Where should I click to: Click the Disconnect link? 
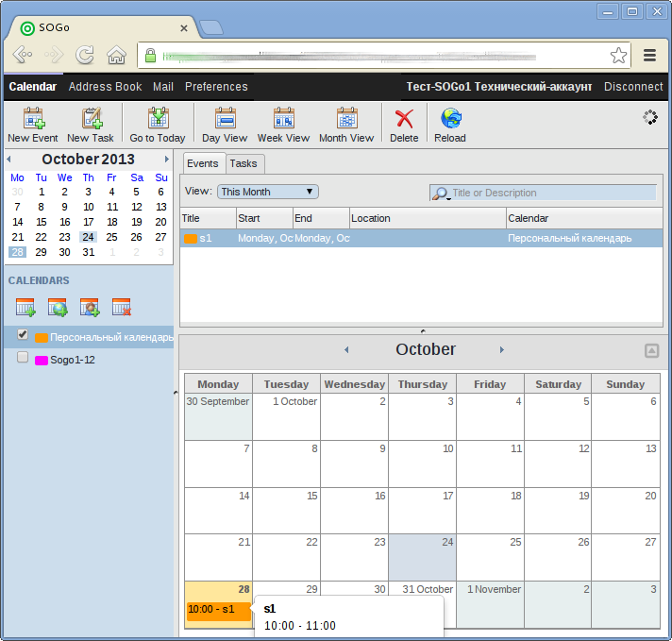point(633,87)
